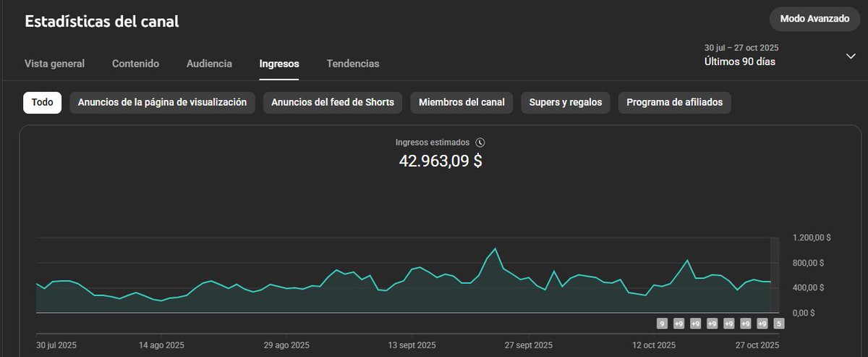Click the 12 oct 2025 axis date
Screen dimensions: 868x357
click(652, 345)
